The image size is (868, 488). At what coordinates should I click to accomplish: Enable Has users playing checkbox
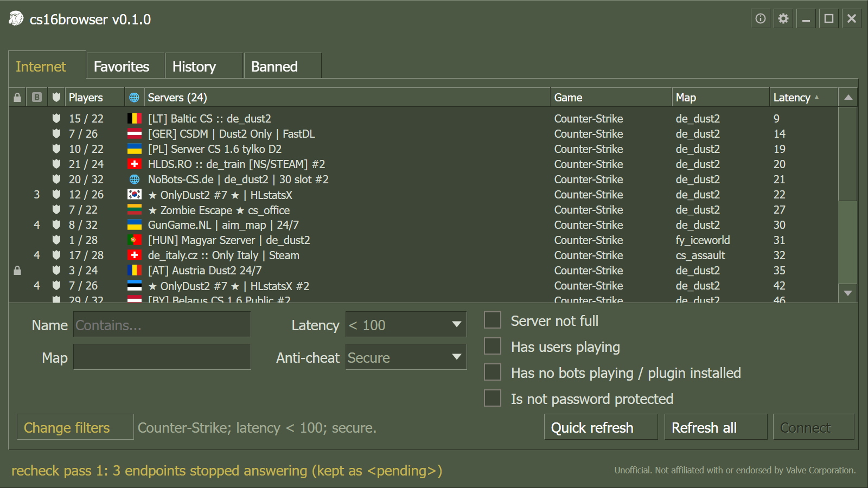[493, 346]
